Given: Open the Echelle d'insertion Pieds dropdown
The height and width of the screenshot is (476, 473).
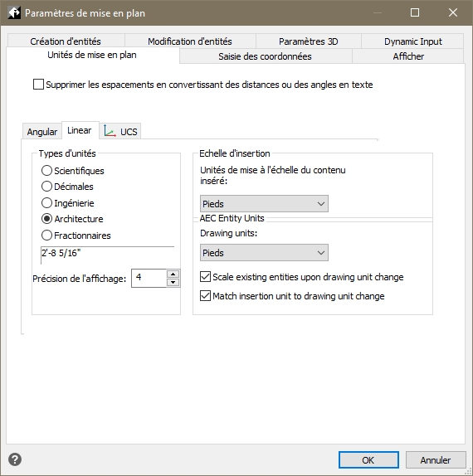Looking at the screenshot, I should tap(264, 204).
